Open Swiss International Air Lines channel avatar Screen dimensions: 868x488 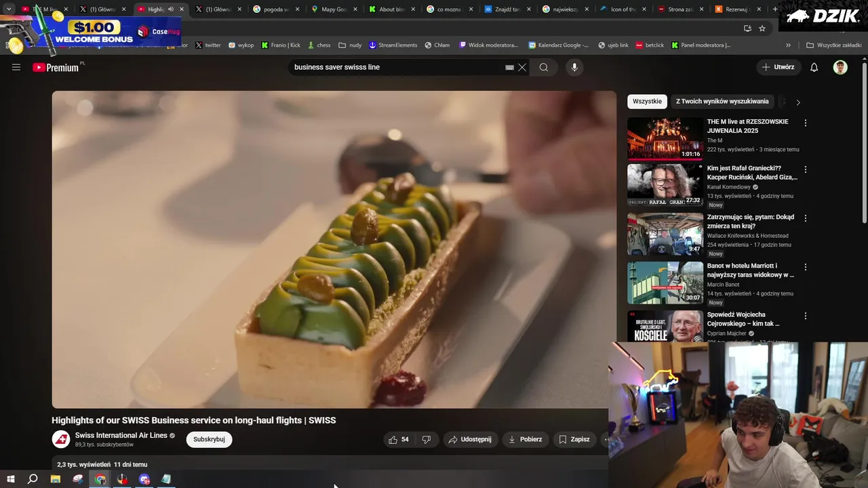[x=61, y=439]
